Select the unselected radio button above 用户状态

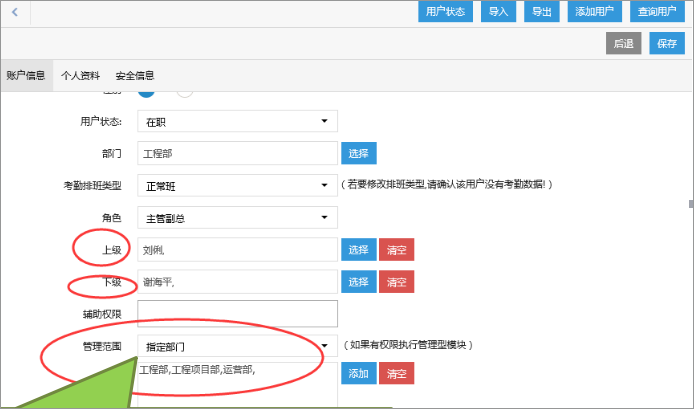pos(184,92)
